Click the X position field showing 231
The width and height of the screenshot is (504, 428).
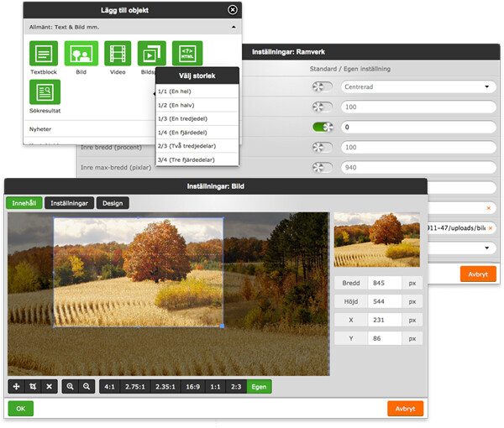click(x=385, y=320)
